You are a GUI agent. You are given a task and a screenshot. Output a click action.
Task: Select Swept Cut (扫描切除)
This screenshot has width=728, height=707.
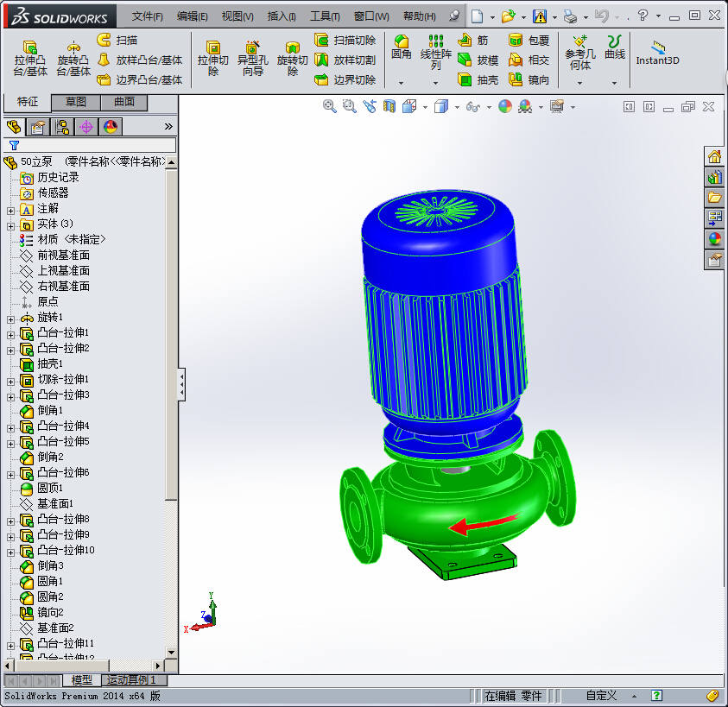(345, 41)
